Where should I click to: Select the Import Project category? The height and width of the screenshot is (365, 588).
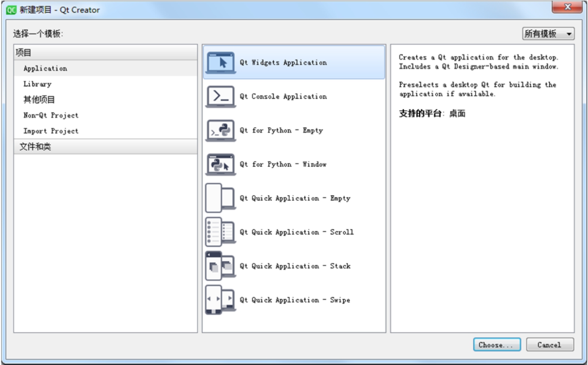coord(106,131)
